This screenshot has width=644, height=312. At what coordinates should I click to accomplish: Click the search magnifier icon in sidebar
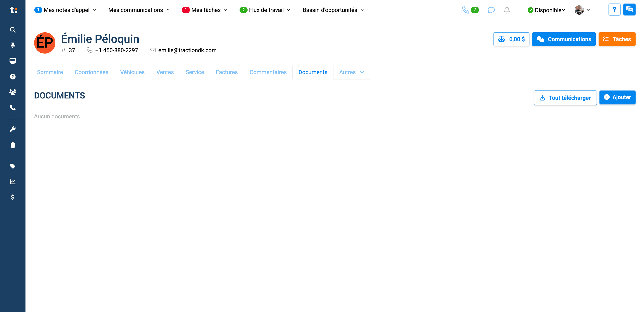pyautogui.click(x=12, y=30)
